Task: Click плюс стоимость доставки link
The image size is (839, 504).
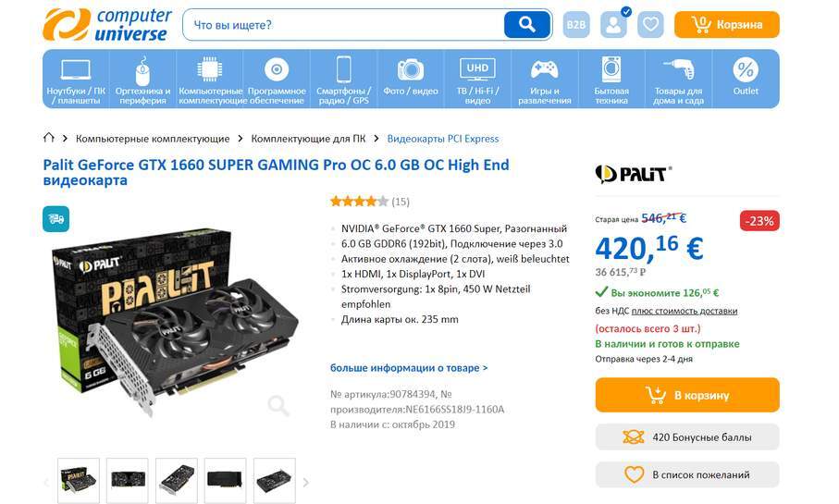Action: point(685,311)
